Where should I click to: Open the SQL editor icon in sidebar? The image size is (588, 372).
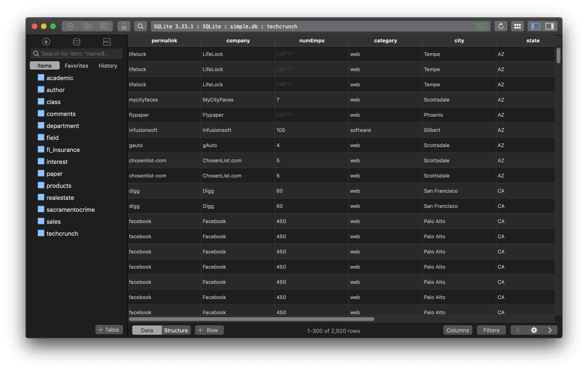coord(107,42)
